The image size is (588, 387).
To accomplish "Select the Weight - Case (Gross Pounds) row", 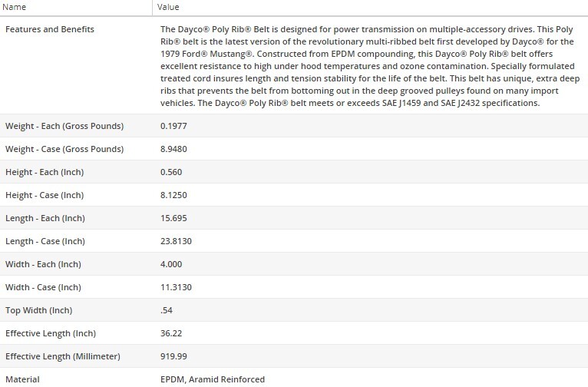I will click(64, 149).
